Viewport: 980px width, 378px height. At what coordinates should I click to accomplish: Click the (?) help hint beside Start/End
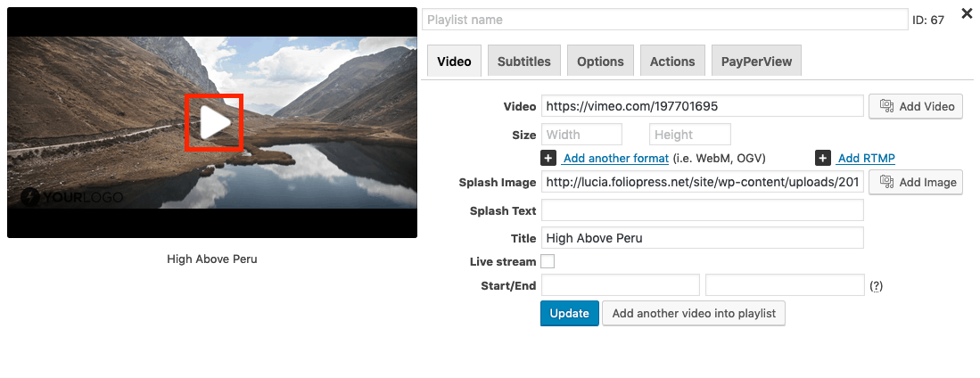[x=877, y=286]
